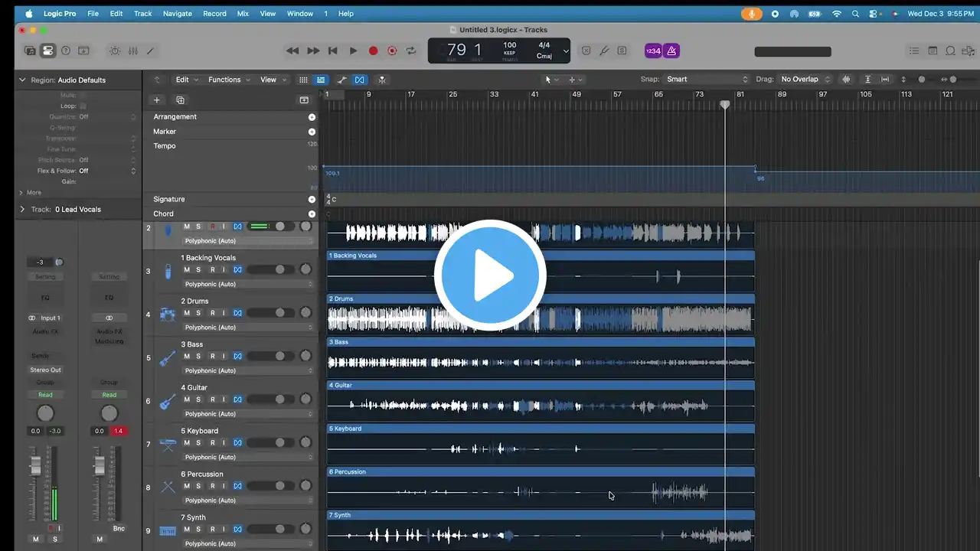Open the Navigate menu

(x=177, y=14)
